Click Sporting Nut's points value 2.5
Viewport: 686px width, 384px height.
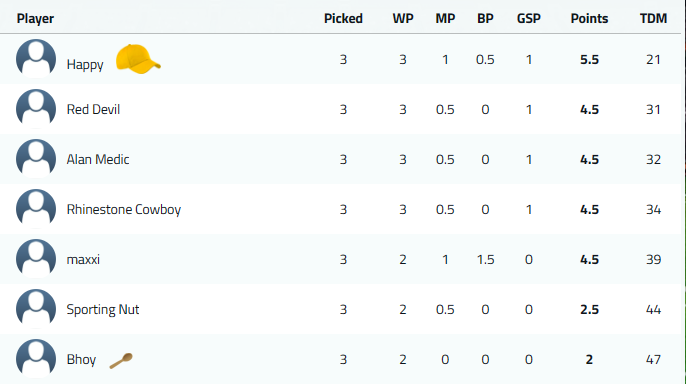(x=589, y=310)
